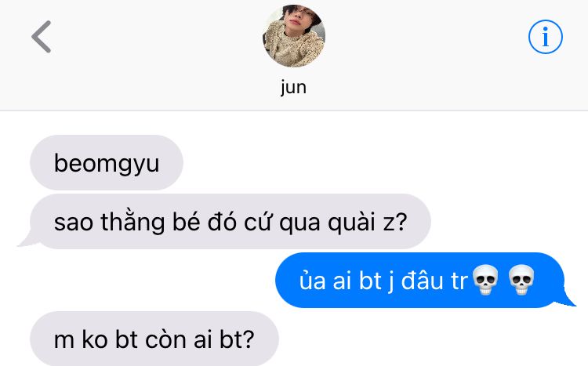The height and width of the screenshot is (366, 588).
Task: Click the word quài in the message
Action: pos(351,222)
